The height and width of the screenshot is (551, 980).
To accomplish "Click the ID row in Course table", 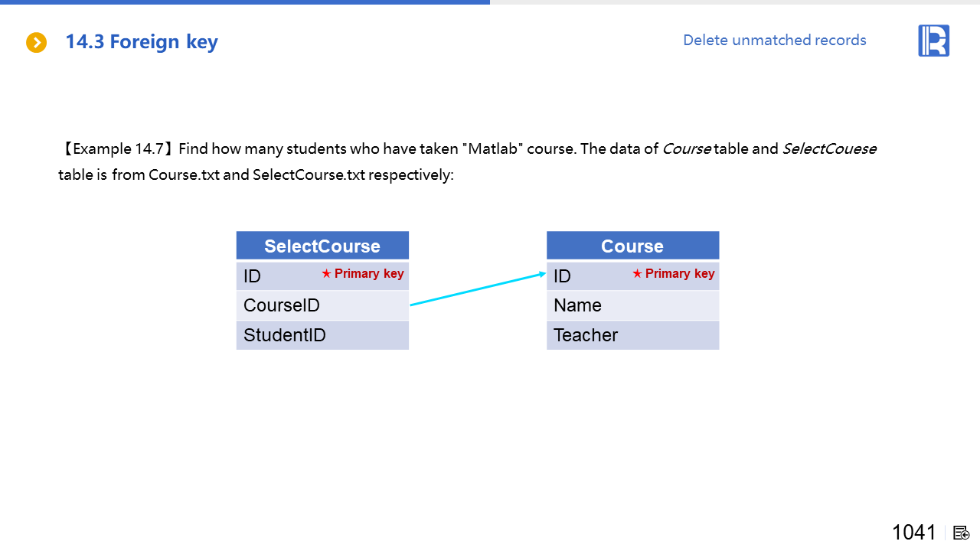I will pyautogui.click(x=586, y=276).
